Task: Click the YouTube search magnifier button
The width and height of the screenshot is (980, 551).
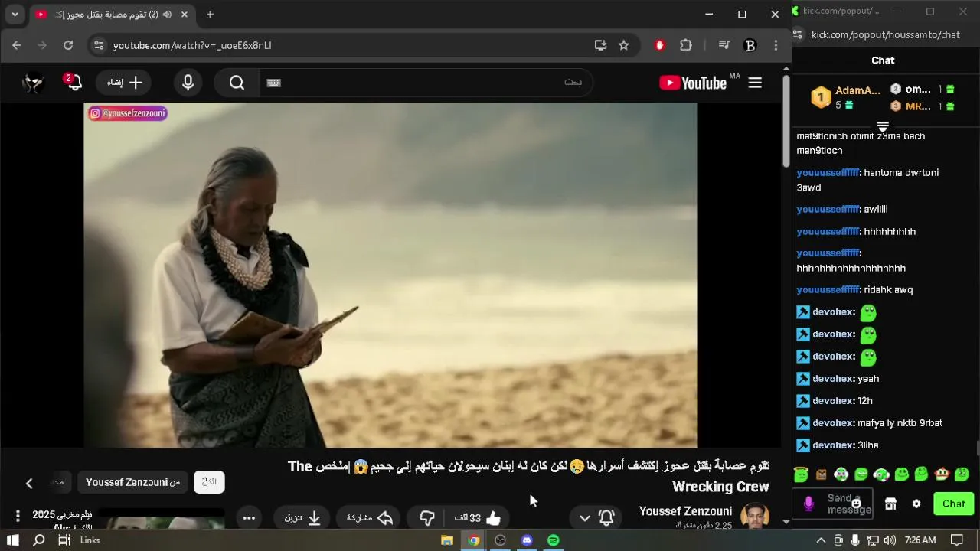Action: 237,83
